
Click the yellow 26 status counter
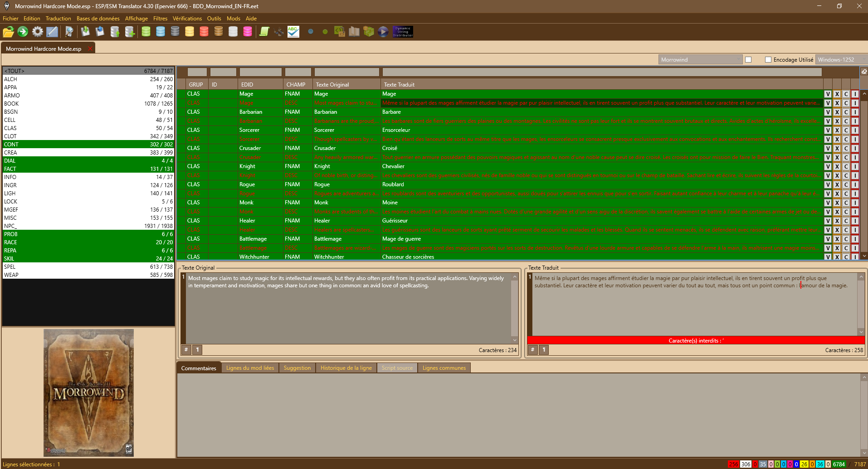804,464
